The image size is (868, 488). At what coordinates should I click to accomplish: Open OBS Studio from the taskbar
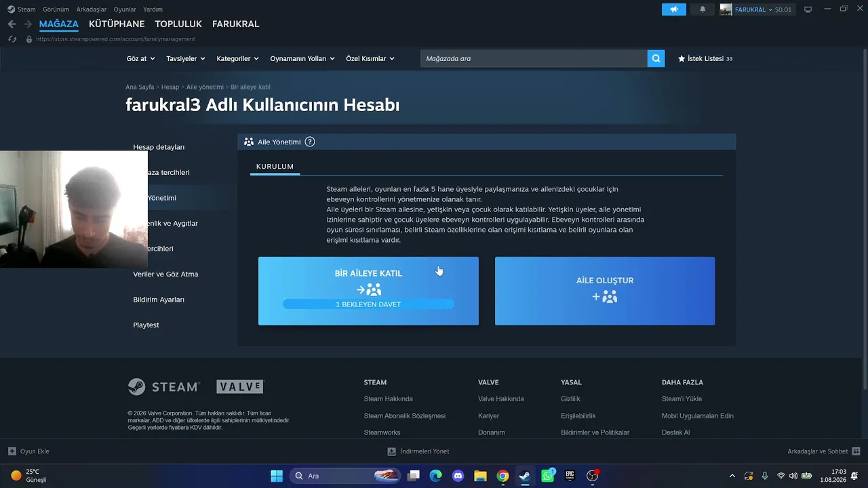coord(593,476)
